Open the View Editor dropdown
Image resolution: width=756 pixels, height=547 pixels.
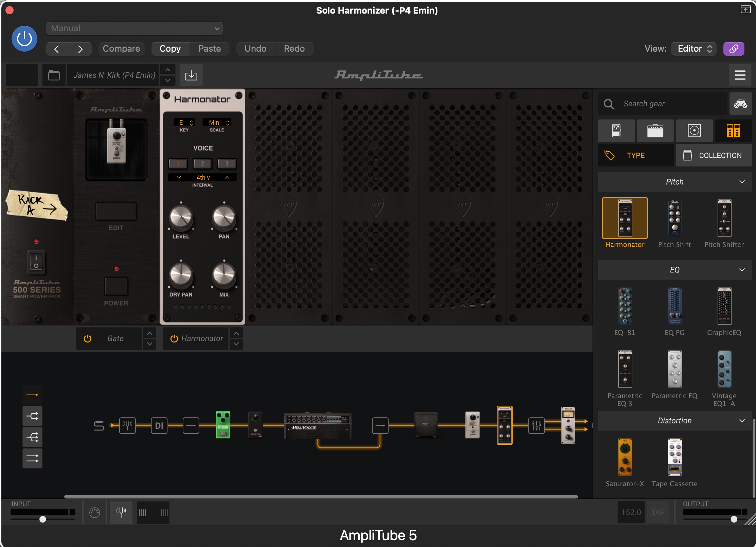(x=694, y=49)
